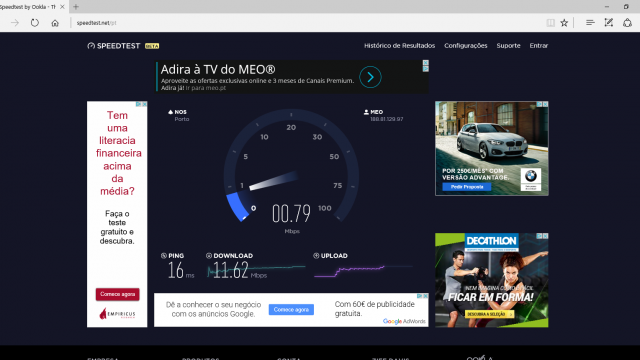Open Suporte page
The height and width of the screenshot is (360, 640).
tap(508, 46)
